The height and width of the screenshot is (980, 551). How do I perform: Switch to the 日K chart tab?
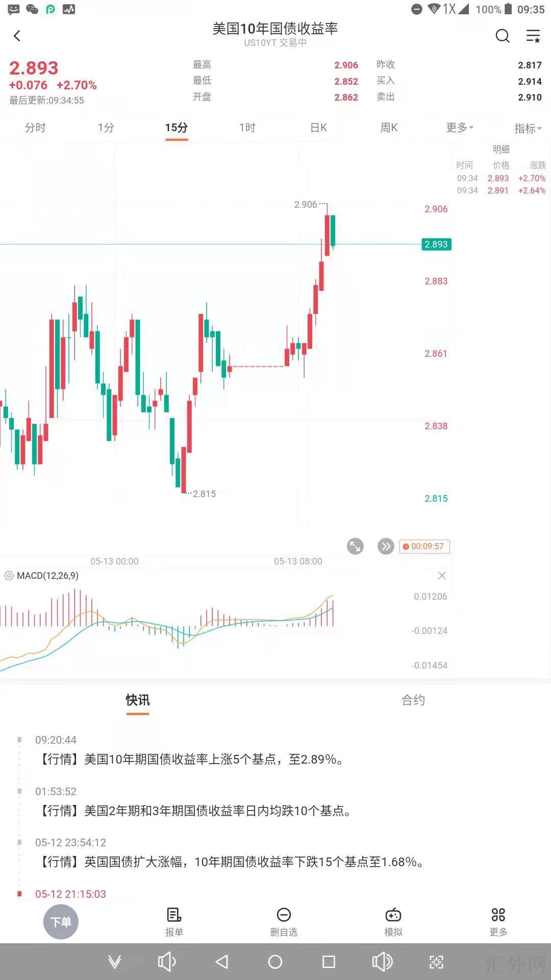tap(318, 128)
